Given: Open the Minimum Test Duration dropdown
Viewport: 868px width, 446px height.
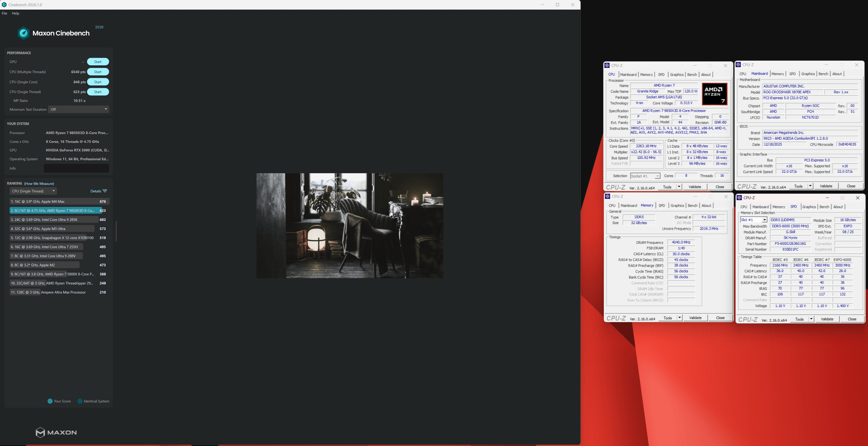Looking at the screenshot, I should (79, 109).
